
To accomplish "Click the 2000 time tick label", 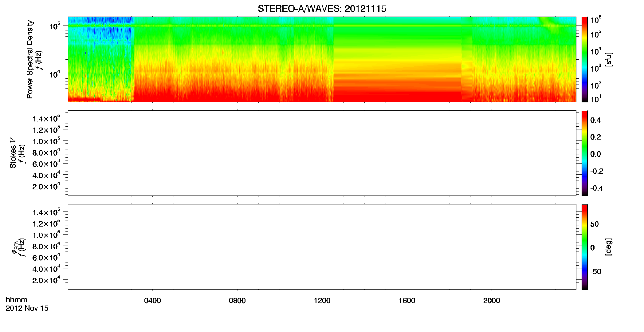I will (x=492, y=301).
